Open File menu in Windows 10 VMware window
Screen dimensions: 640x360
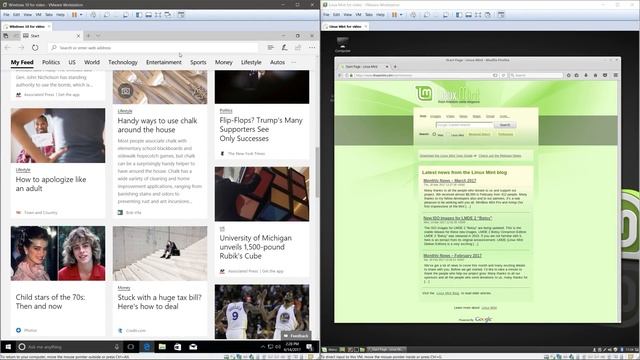pyautogui.click(x=6, y=15)
